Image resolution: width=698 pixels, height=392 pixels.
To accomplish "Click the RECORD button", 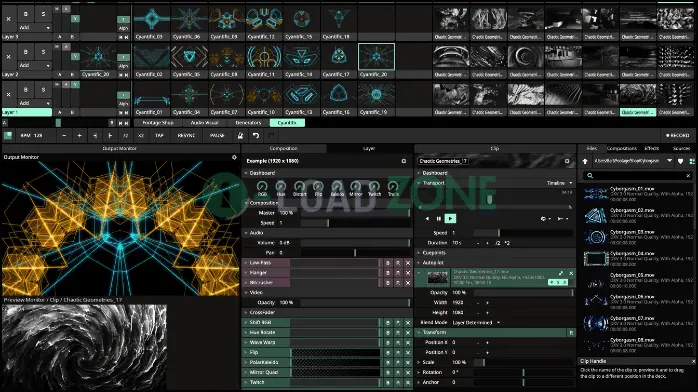I will 678,135.
